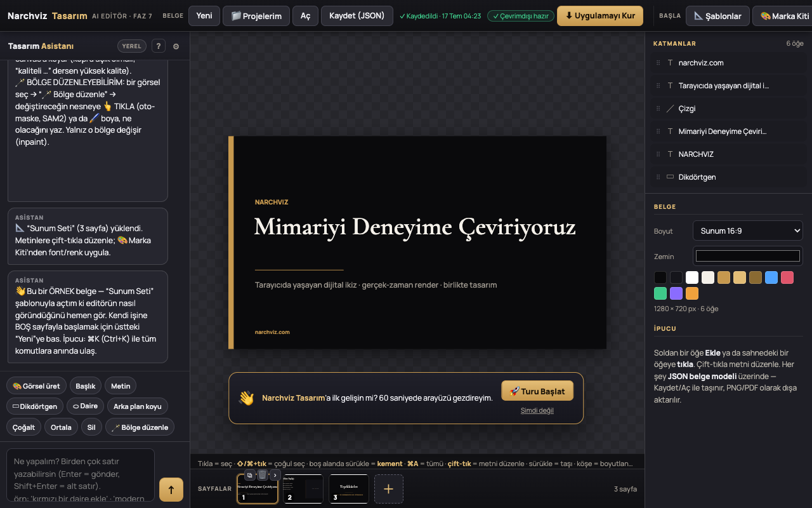Click the text icon of narchviz.com layer
The image size is (812, 508).
tap(671, 63)
